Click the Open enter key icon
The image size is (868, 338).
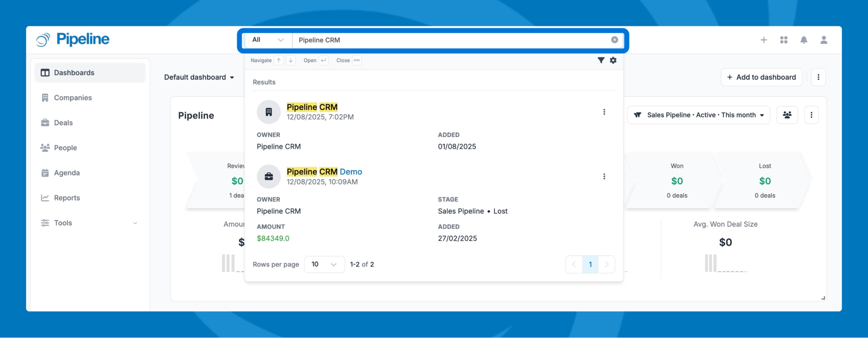(x=324, y=60)
